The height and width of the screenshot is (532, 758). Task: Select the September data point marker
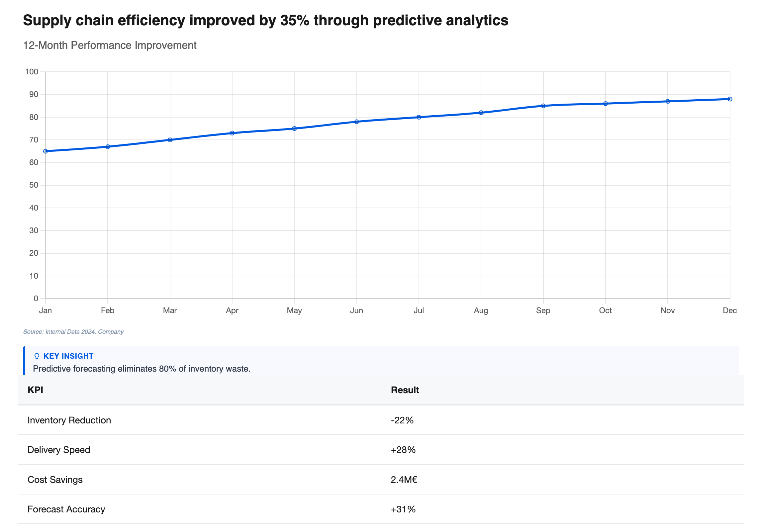tap(543, 106)
